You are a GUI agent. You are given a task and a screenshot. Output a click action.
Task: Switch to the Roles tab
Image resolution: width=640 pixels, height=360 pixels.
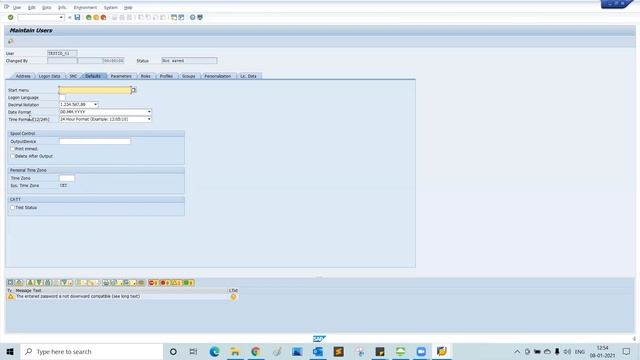(x=146, y=76)
